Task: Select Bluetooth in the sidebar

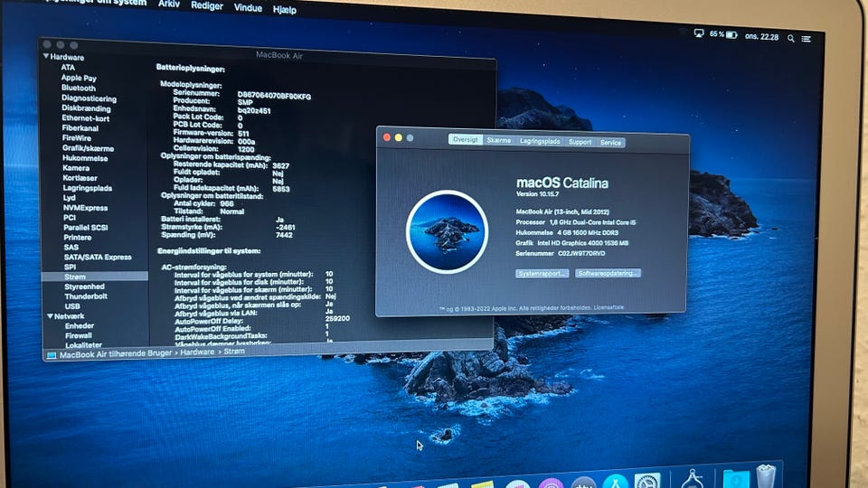Action: click(x=79, y=88)
